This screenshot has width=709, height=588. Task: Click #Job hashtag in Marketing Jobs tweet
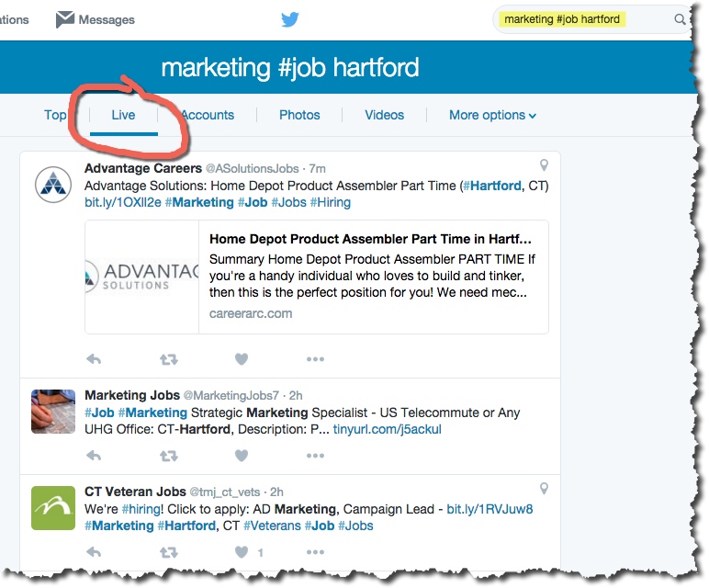coord(99,413)
